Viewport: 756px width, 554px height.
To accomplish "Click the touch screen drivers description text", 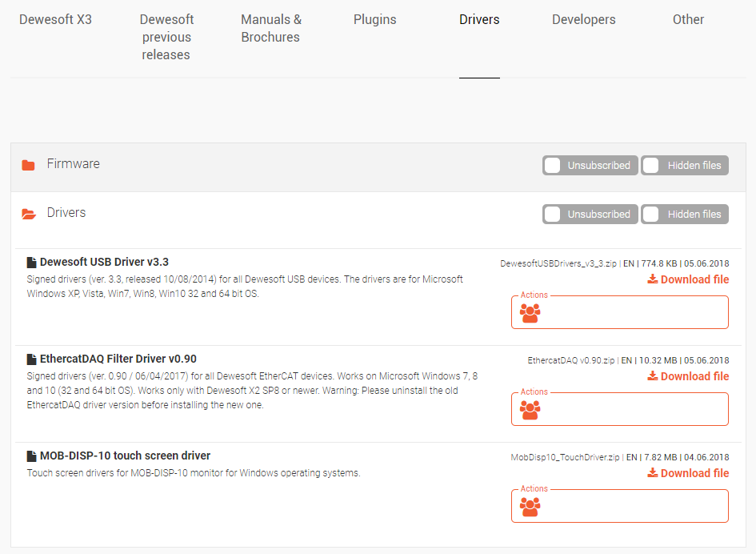I will pyautogui.click(x=194, y=473).
